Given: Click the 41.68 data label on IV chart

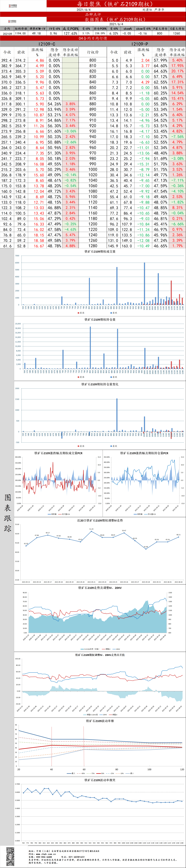Looking at the screenshot, I should 146,547.
